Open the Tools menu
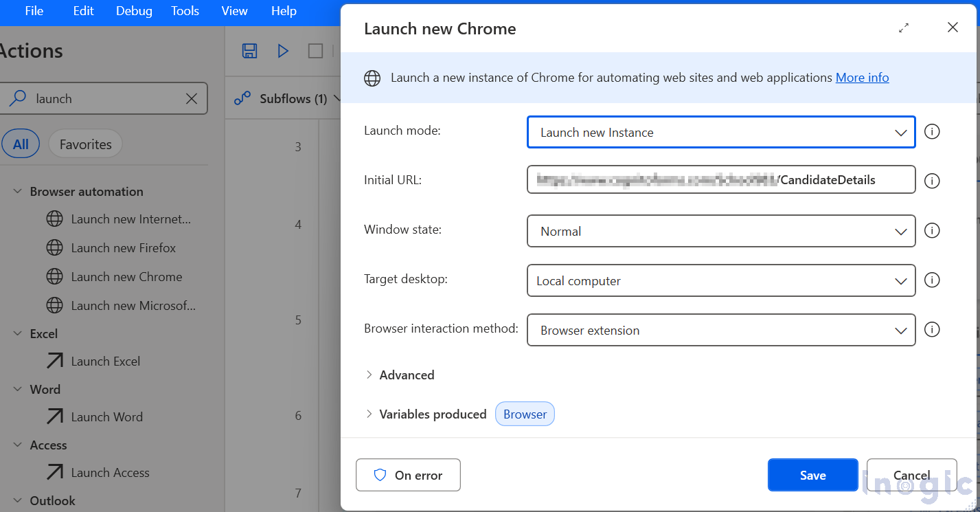Viewport: 980px width, 512px height. click(x=184, y=11)
